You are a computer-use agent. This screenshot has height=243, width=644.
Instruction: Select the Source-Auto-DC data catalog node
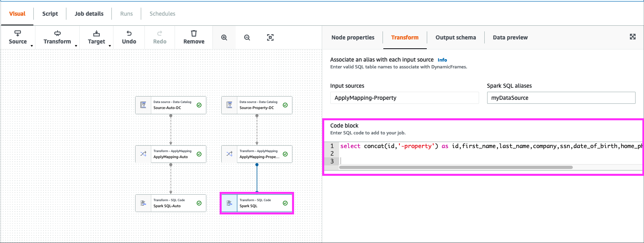coord(171,105)
